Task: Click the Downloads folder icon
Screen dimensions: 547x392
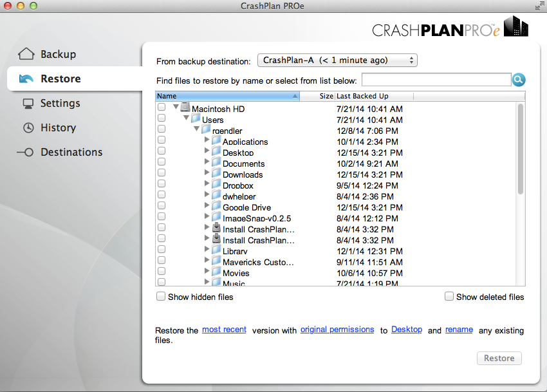Action: tap(217, 174)
